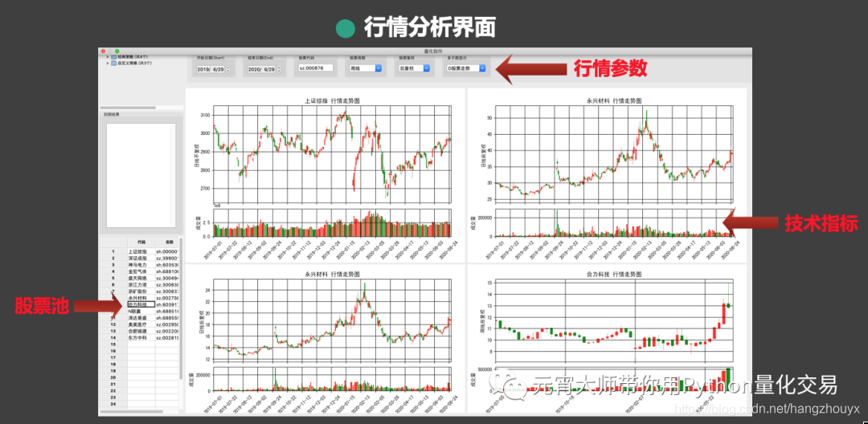Screen dimensions: 868x424
Task: Select the 合肥城建 table cell
Action: point(141,331)
